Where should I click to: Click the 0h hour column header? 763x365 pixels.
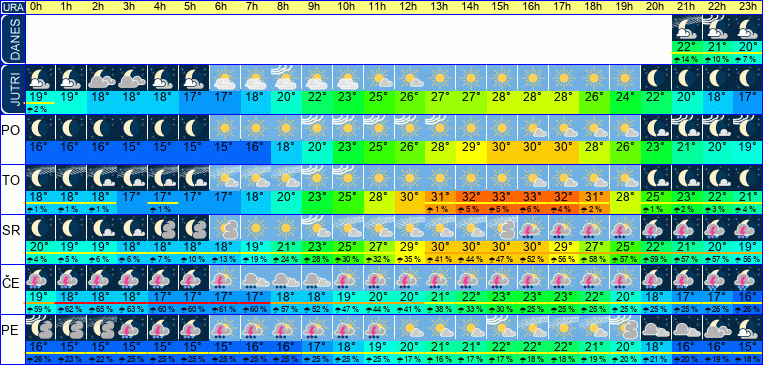tap(36, 7)
